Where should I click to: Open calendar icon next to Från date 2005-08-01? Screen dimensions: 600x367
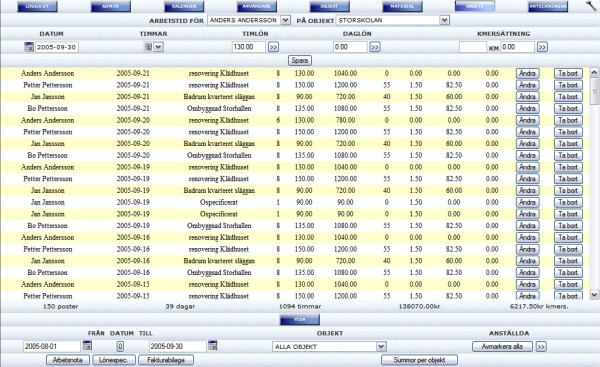(x=87, y=345)
